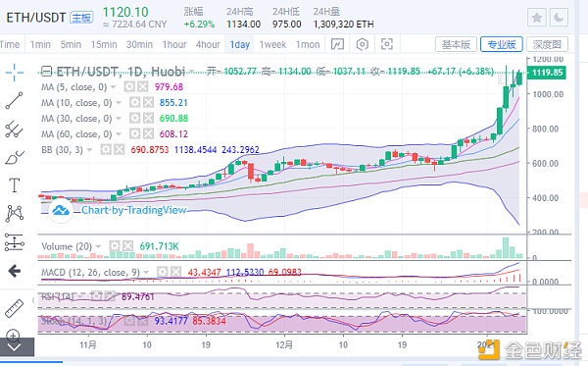588x366 pixels.
Task: Open the indicators chart icon
Action: pyautogui.click(x=337, y=44)
